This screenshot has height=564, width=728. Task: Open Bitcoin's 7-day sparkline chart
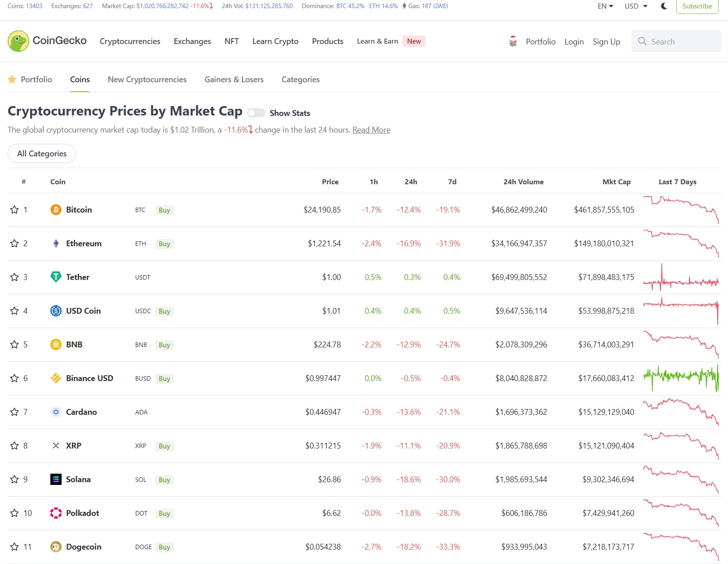(681, 210)
